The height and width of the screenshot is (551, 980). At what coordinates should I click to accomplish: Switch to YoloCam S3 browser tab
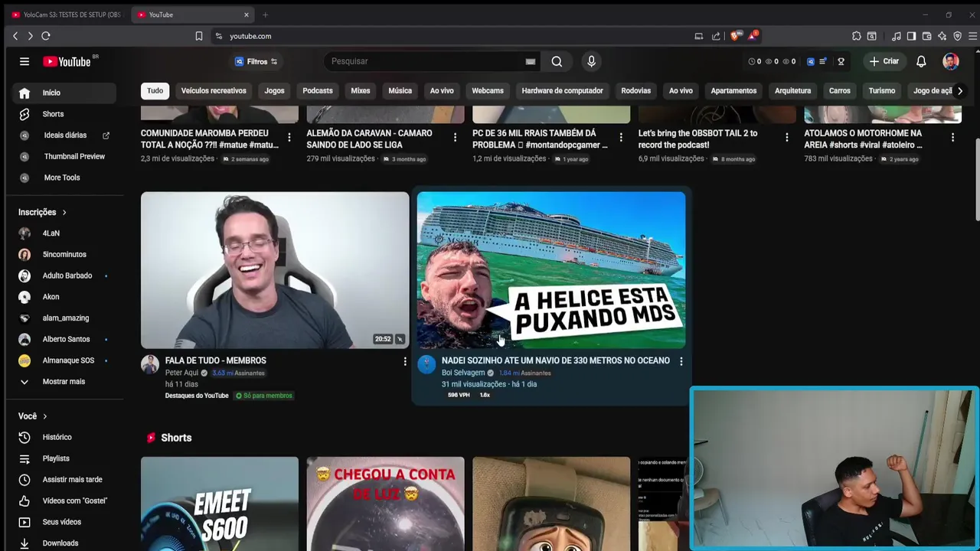66,15
